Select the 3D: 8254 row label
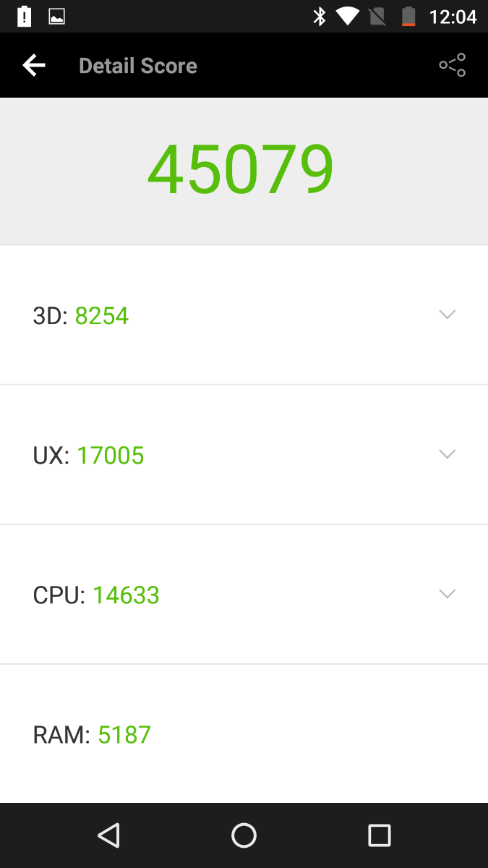 81,315
